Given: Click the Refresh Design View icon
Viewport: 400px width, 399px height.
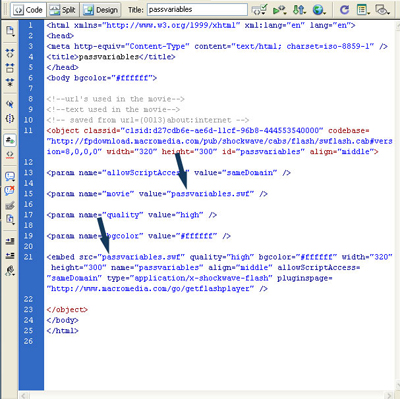Looking at the screenshot, I should click(344, 10).
